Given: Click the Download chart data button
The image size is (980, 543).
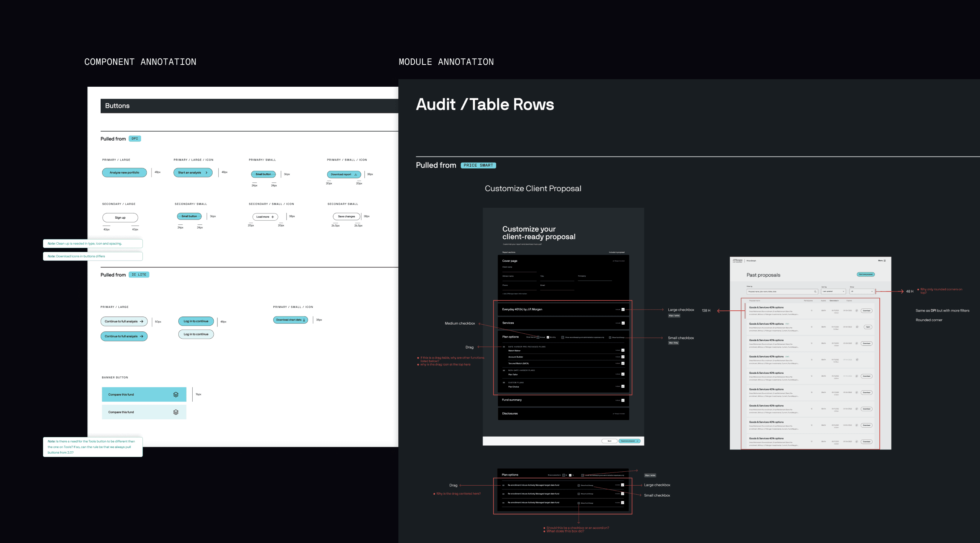Looking at the screenshot, I should (290, 320).
